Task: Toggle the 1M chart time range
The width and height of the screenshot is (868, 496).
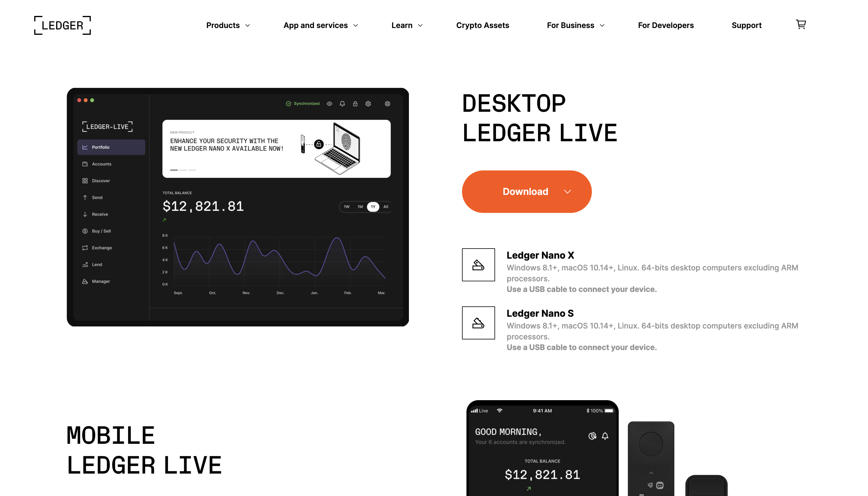Action: (x=360, y=206)
